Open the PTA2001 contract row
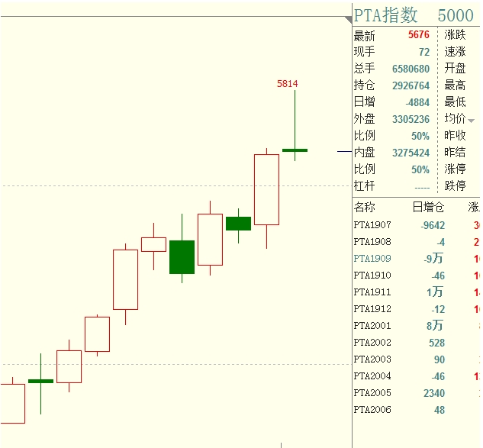 click(372, 326)
